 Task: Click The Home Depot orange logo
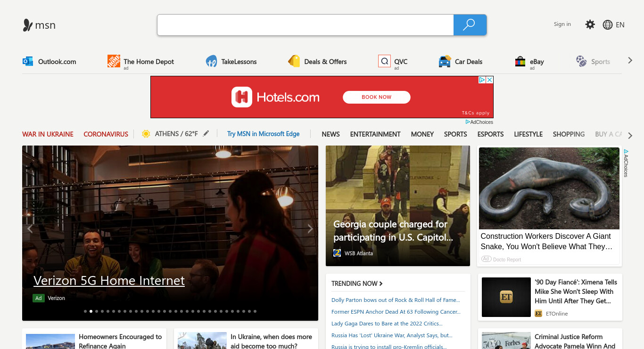(114, 61)
